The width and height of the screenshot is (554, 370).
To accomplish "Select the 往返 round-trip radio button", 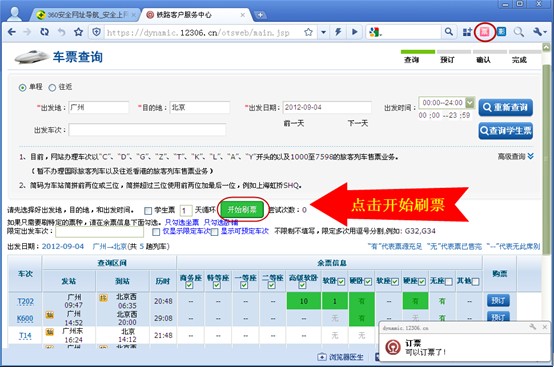I will (52, 87).
